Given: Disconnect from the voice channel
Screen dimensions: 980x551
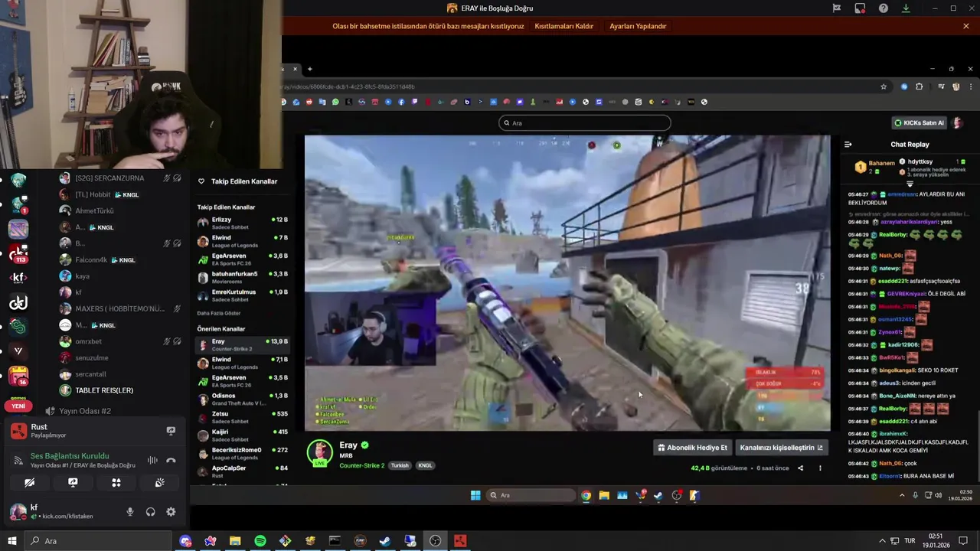Looking at the screenshot, I should pos(171,460).
